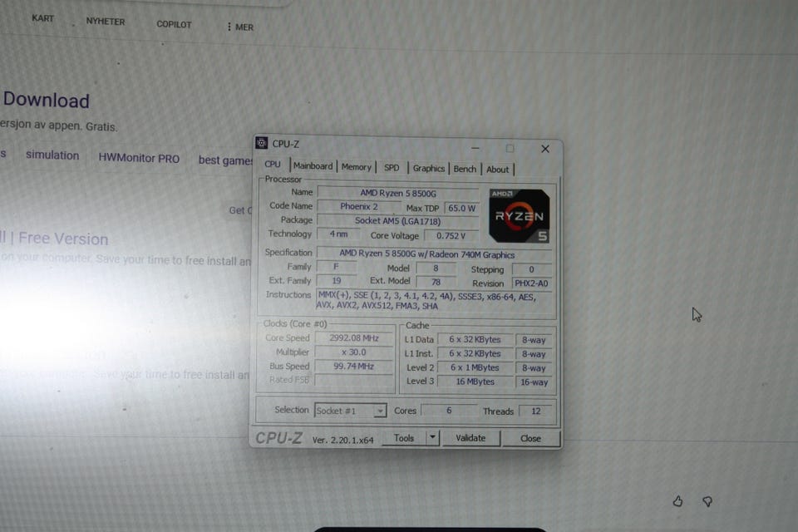Click the Download heading link
The width and height of the screenshot is (798, 532).
click(x=47, y=101)
